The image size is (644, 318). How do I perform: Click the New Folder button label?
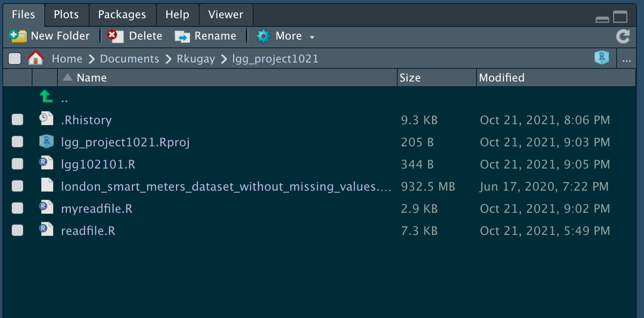[x=60, y=36]
